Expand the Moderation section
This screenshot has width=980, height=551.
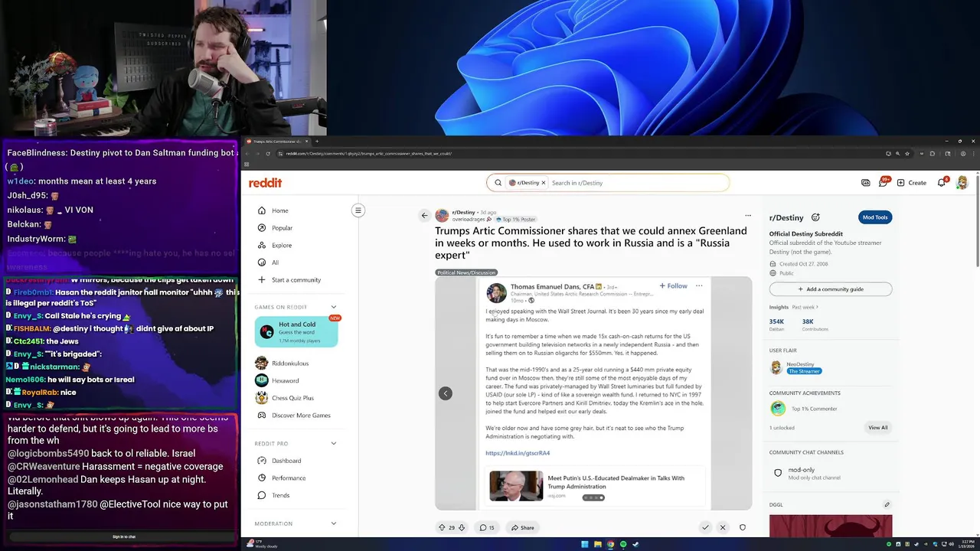(x=334, y=523)
